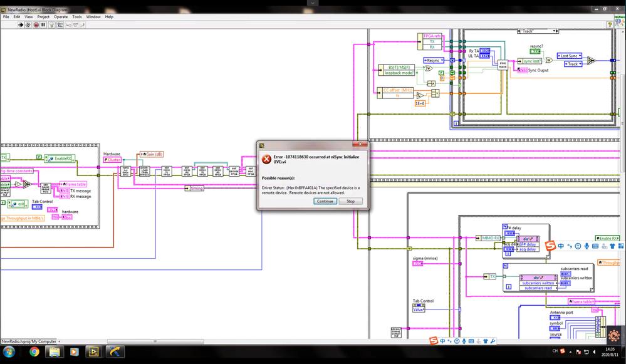This screenshot has height=364, width=626.
Task: Select the Hardware Cluster terminal
Action: [x=112, y=160]
